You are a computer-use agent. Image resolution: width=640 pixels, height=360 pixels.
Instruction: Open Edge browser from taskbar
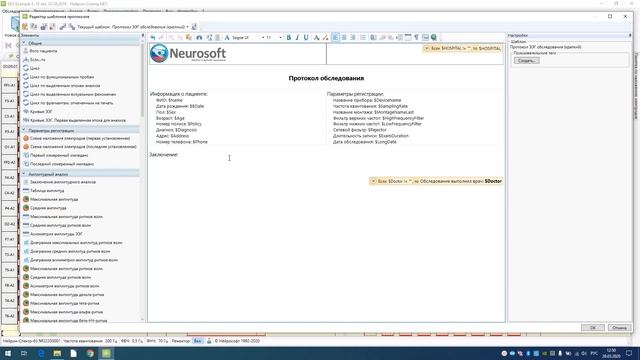pyautogui.click(x=41, y=353)
